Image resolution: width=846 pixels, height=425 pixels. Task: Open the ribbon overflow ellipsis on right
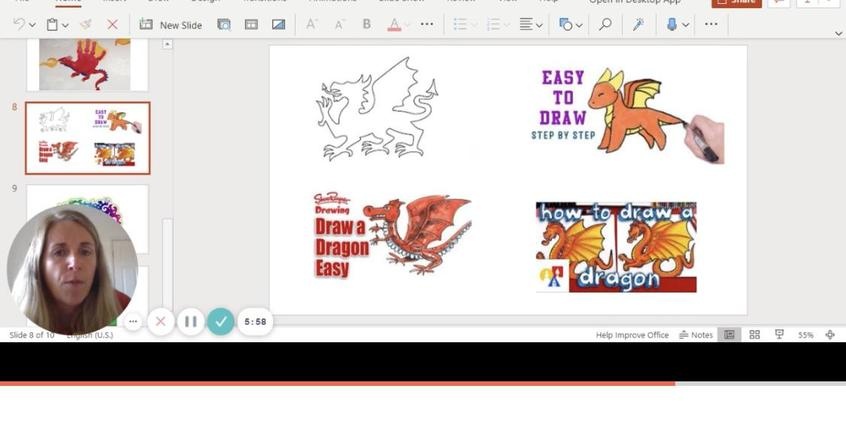point(711,24)
